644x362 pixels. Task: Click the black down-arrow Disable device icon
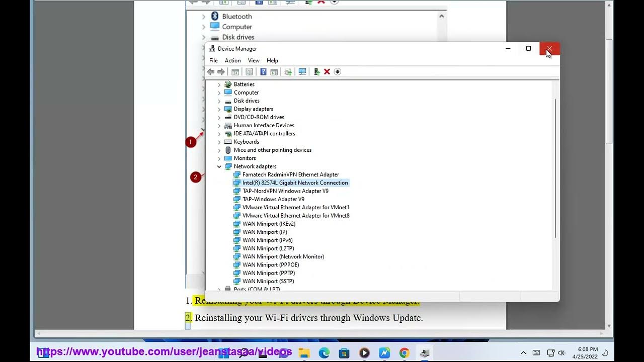click(x=338, y=72)
